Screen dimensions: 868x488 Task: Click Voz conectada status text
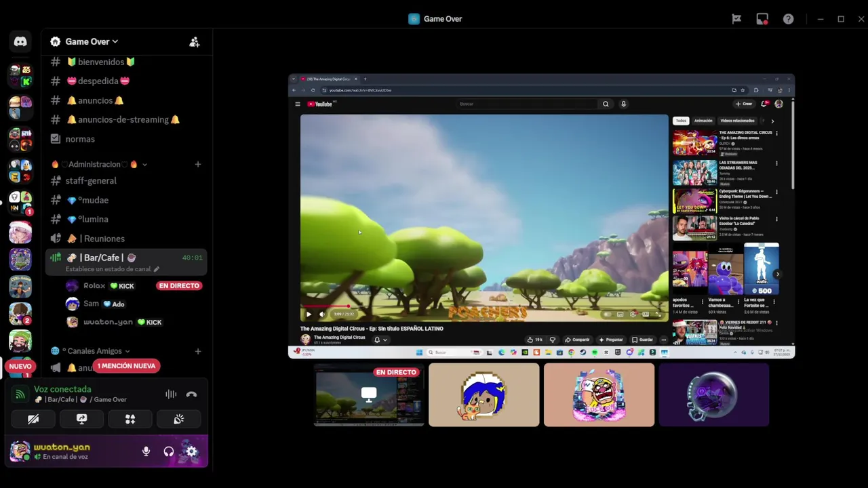(62, 389)
